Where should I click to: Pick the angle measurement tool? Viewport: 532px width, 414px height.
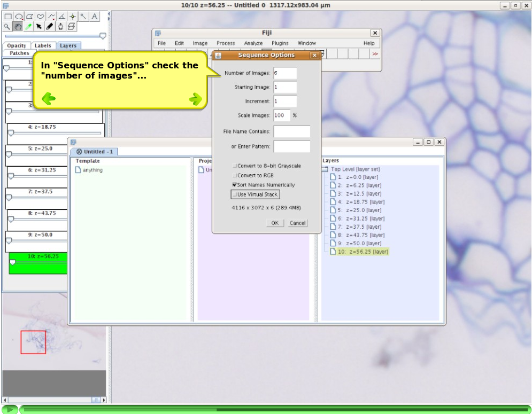(x=62, y=16)
